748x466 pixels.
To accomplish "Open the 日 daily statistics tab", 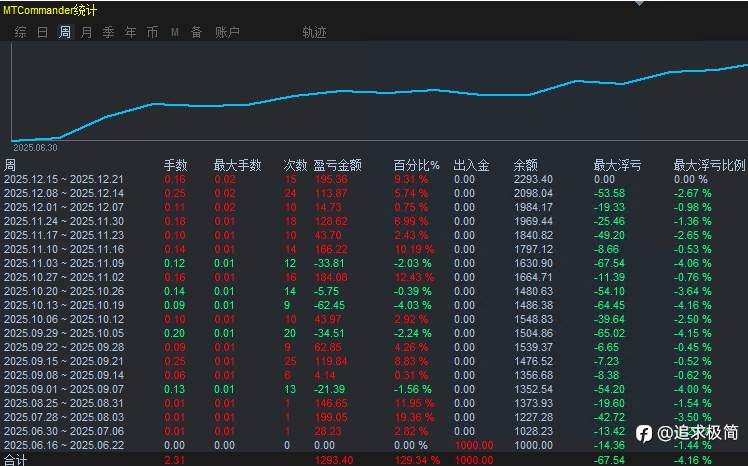I will click(42, 32).
